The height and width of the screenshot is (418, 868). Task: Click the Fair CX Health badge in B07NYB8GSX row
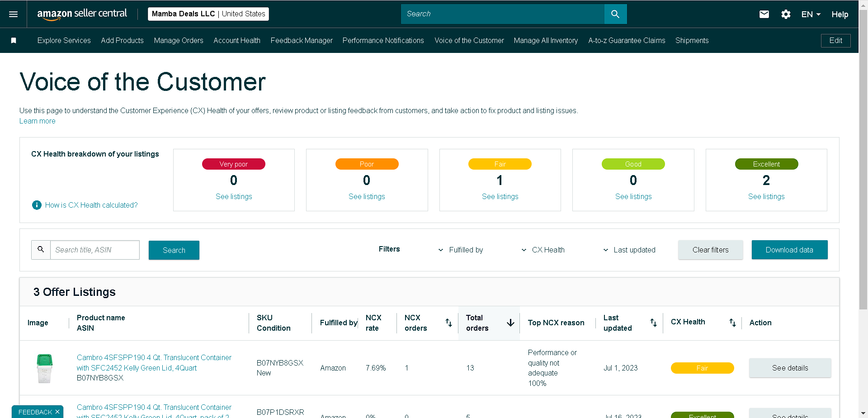click(x=702, y=368)
